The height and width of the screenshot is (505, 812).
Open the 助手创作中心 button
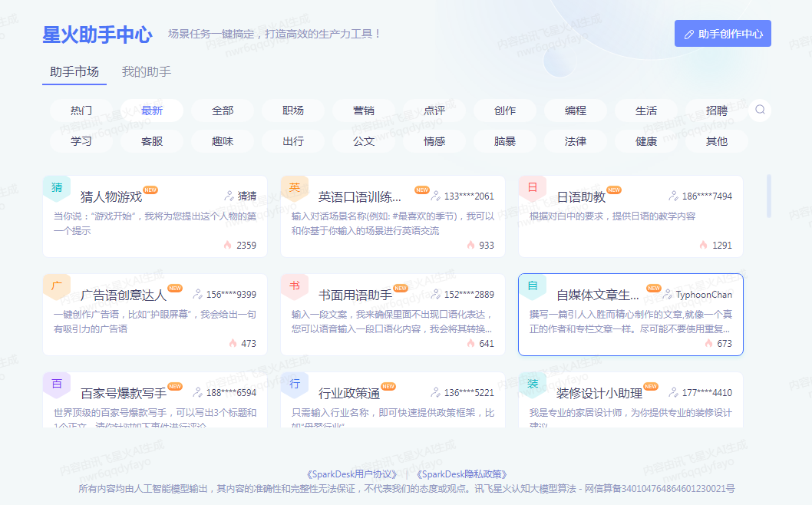[x=723, y=34]
